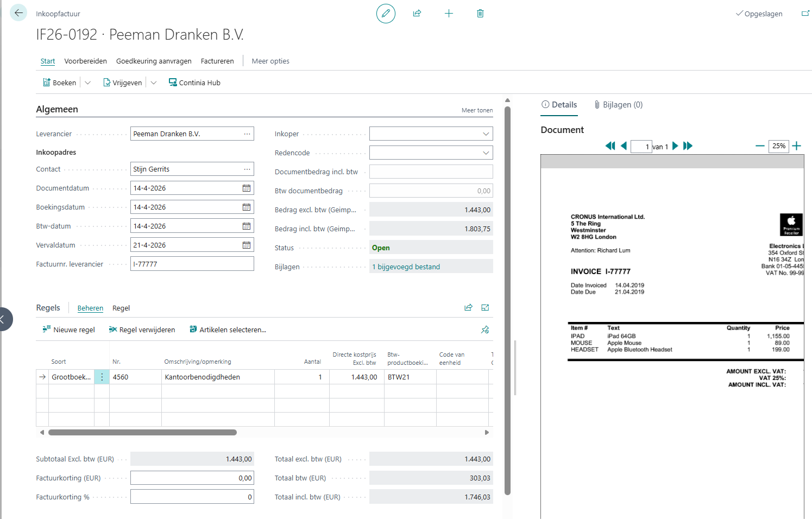Open the dropdown arrow next to Boeken

88,83
